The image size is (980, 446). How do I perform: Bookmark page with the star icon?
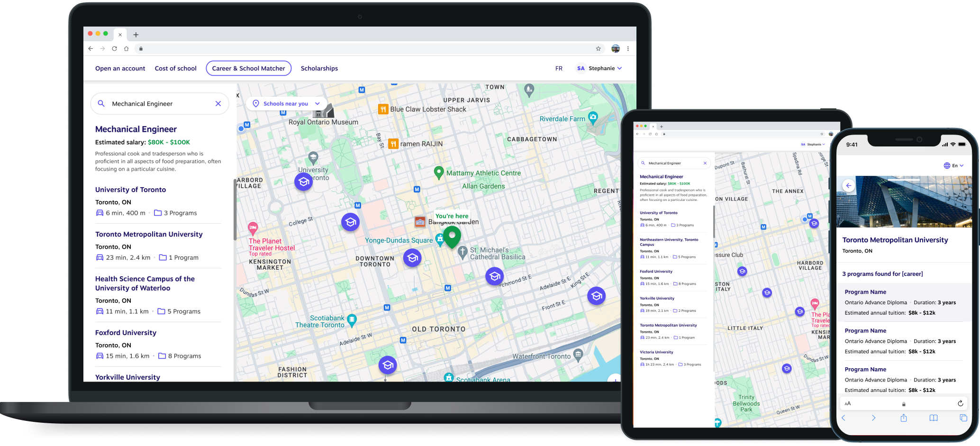coord(598,48)
